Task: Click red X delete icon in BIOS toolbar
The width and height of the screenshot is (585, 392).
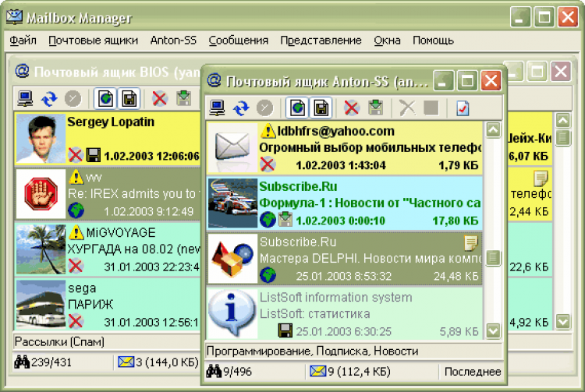Action: pos(159,99)
